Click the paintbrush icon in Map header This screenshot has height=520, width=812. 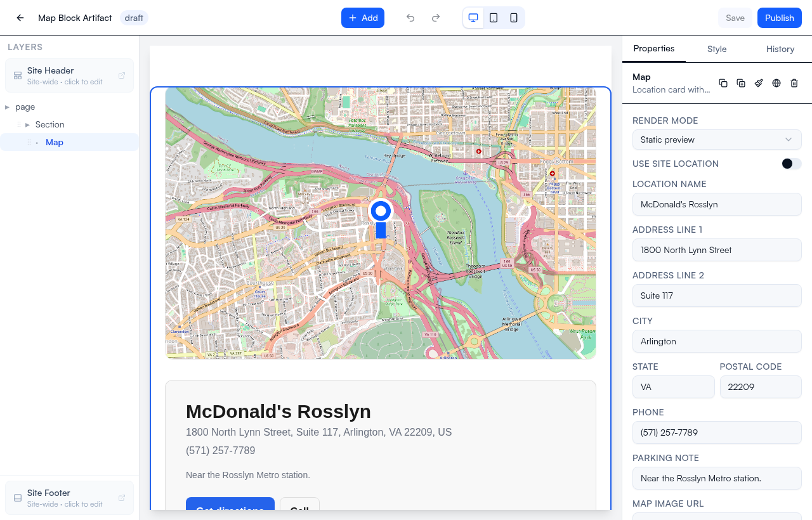[759, 83]
